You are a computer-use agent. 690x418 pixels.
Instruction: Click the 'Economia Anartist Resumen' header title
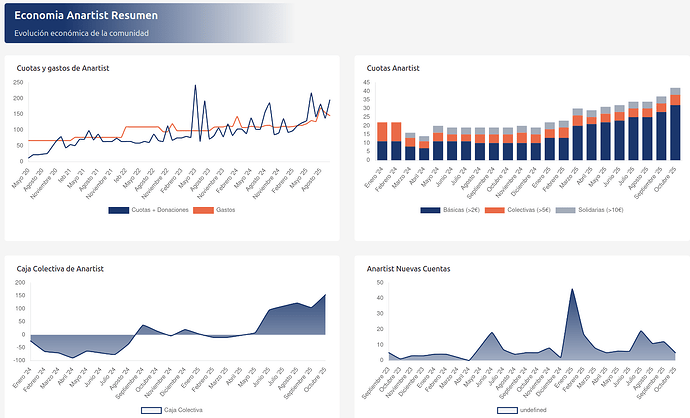[85, 15]
